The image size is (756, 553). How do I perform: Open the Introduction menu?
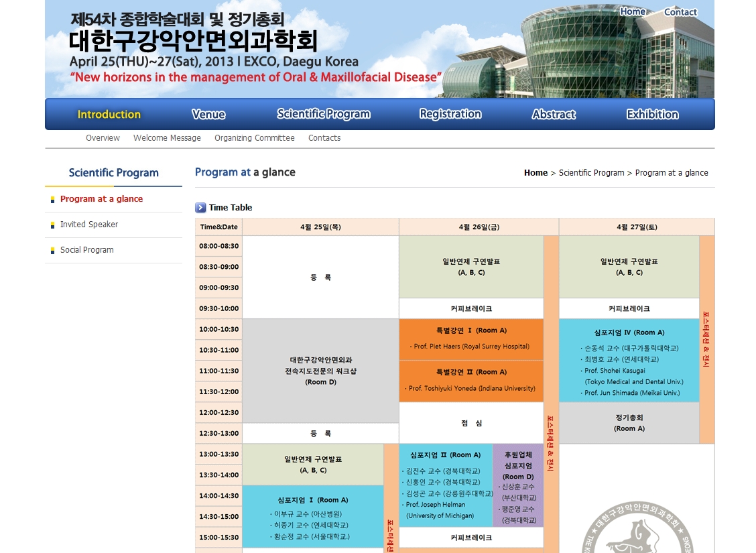[109, 114]
